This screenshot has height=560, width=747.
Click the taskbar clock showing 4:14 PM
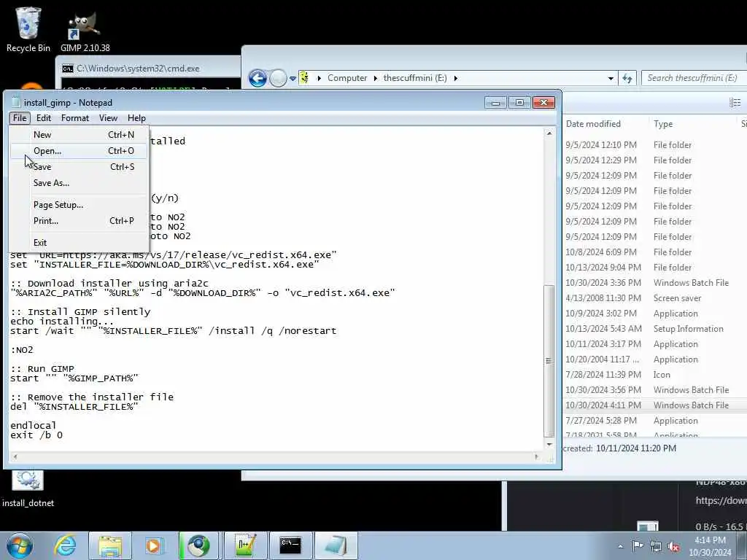point(710,546)
